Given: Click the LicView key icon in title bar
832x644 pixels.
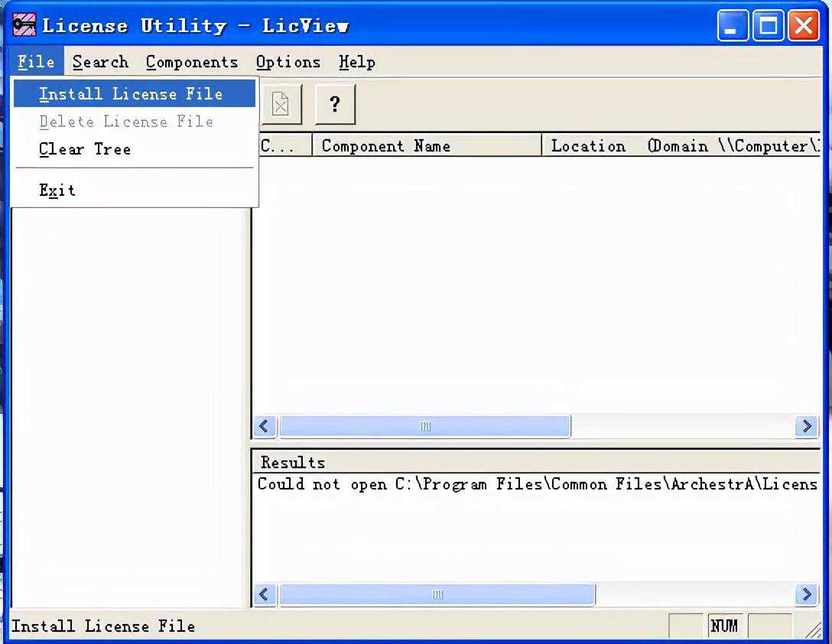Looking at the screenshot, I should 24,25.
